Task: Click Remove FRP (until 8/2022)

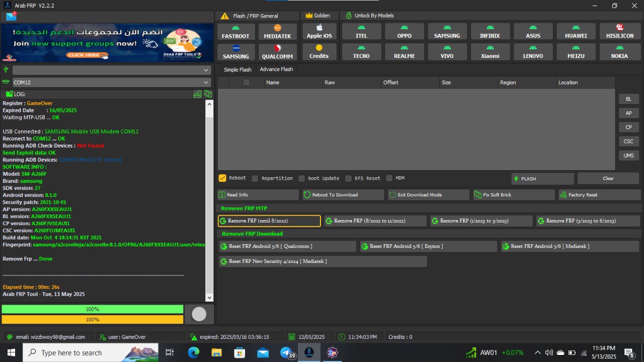Action: pos(269,221)
